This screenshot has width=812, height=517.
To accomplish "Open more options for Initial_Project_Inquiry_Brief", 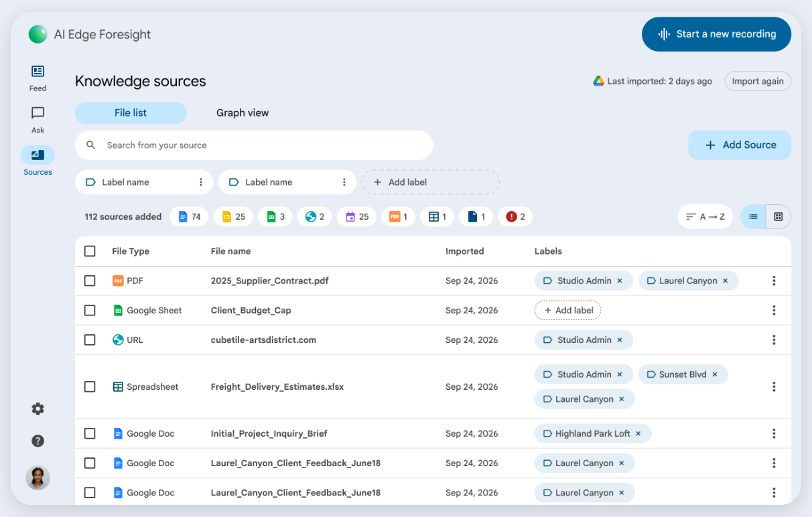I will click(x=774, y=433).
